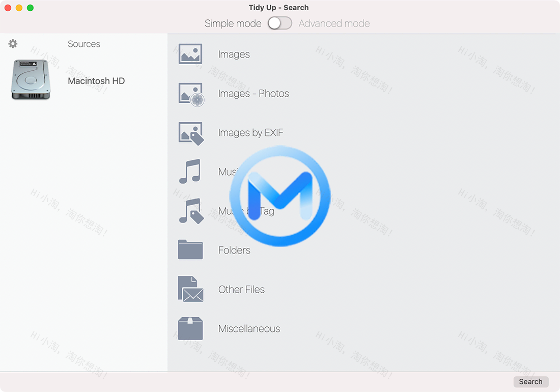Select the "Images" label
Image resolution: width=560 pixels, height=392 pixels.
[x=234, y=54]
